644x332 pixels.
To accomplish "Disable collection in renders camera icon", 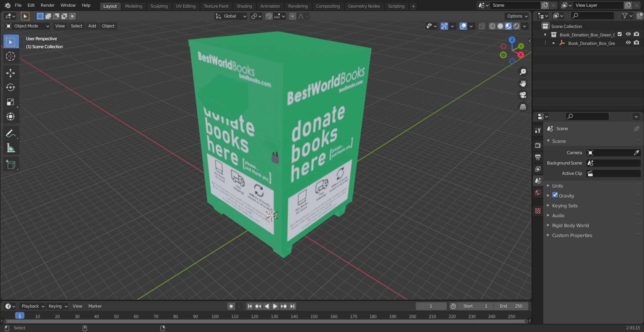I will pyautogui.click(x=636, y=34).
